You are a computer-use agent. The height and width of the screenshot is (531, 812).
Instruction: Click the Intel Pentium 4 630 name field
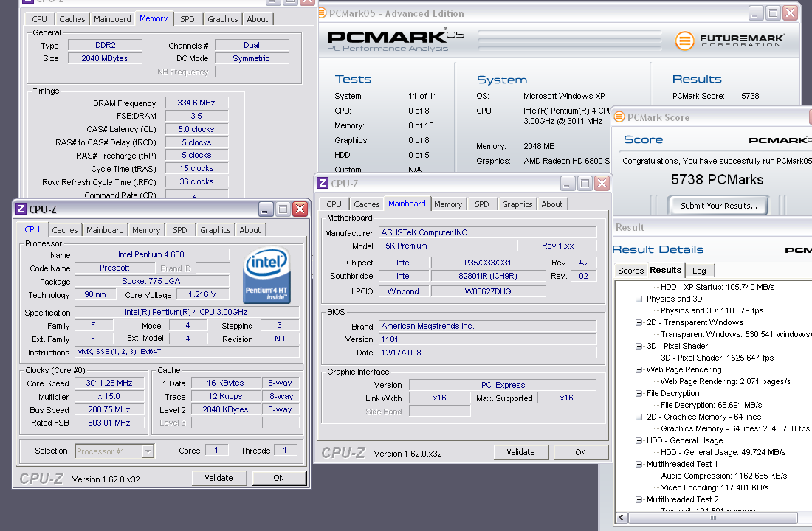click(151, 254)
